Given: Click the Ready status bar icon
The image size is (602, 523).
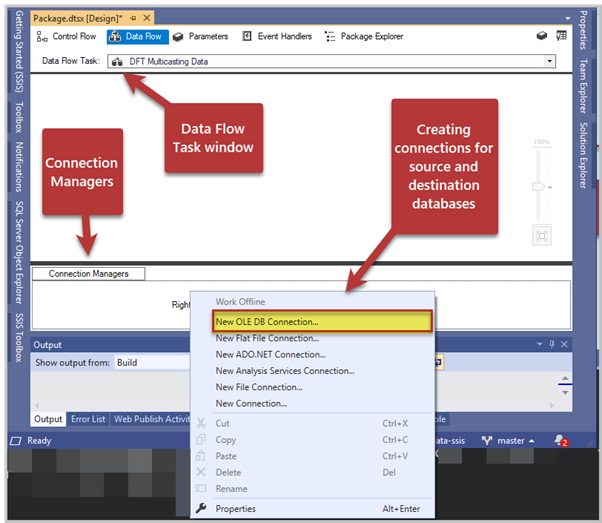Looking at the screenshot, I should pos(15,441).
